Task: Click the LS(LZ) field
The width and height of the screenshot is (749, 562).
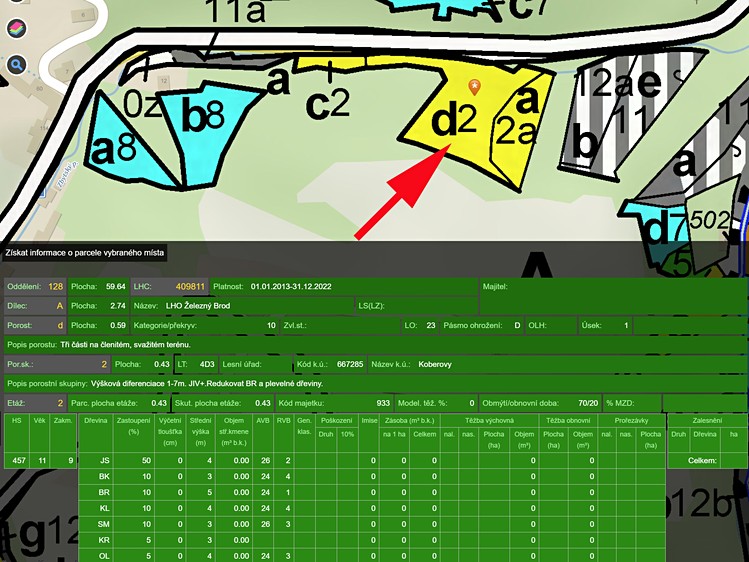Action: [x=417, y=306]
